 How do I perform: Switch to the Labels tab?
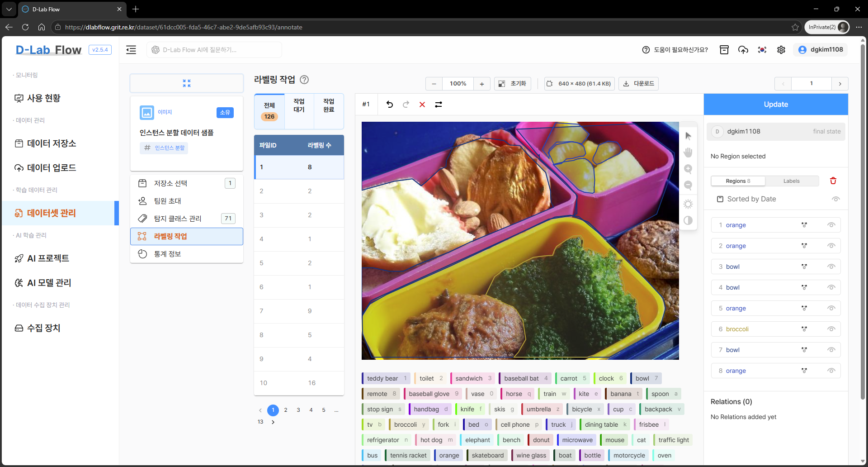click(x=792, y=181)
